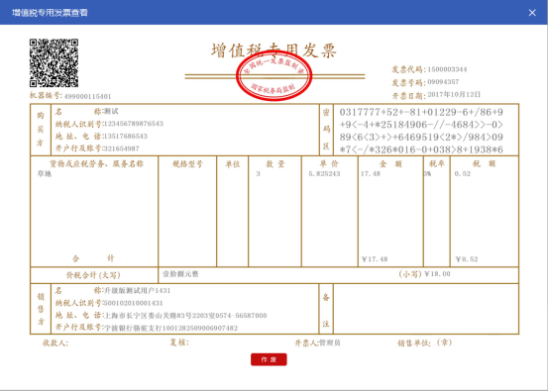This screenshot has width=548, height=392.
Task: Close the invoice viewer dialog
Action: pos(532,13)
